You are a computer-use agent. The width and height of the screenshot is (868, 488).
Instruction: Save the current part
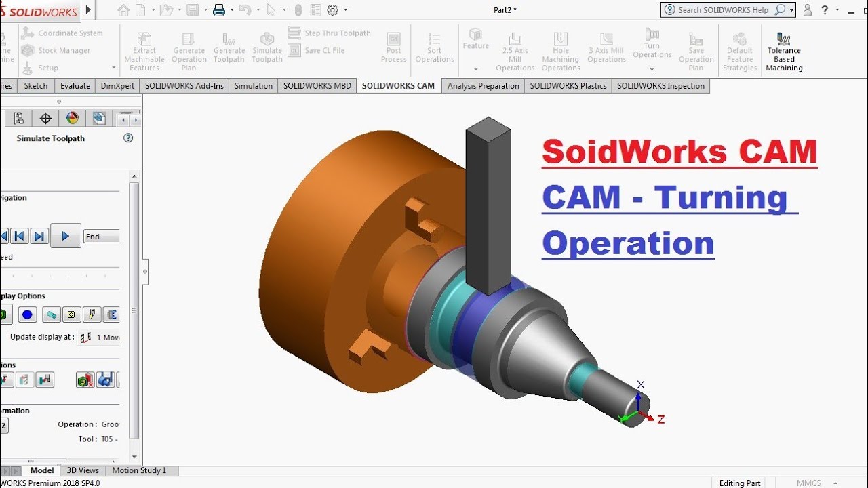coord(193,10)
